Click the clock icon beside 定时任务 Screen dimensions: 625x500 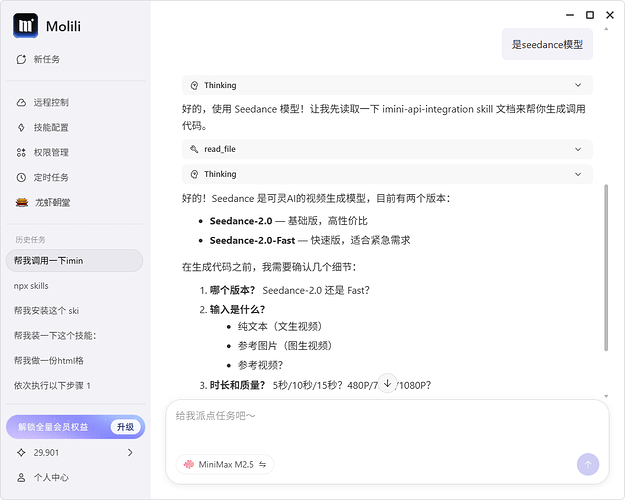(x=21, y=177)
